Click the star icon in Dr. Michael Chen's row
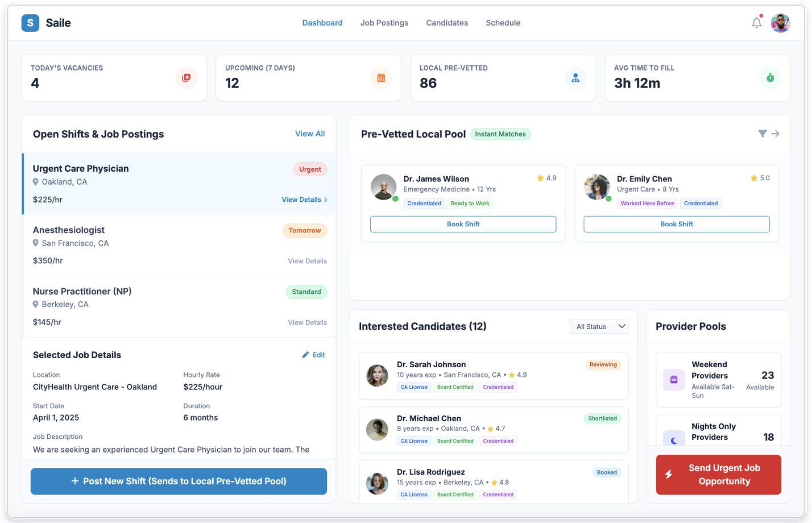The image size is (812, 523). click(x=490, y=429)
